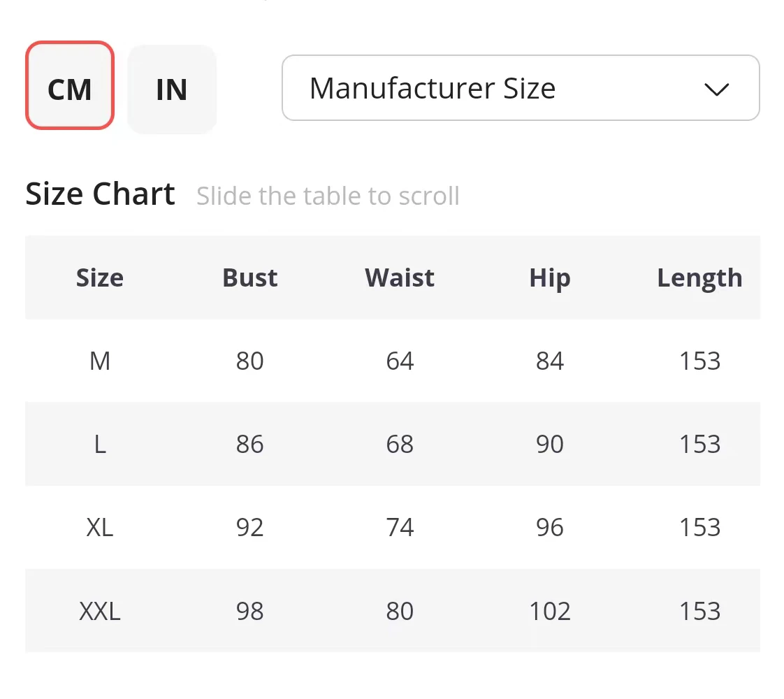Select the L bust value 86
Viewport: 784px width, 699px height.
point(249,444)
